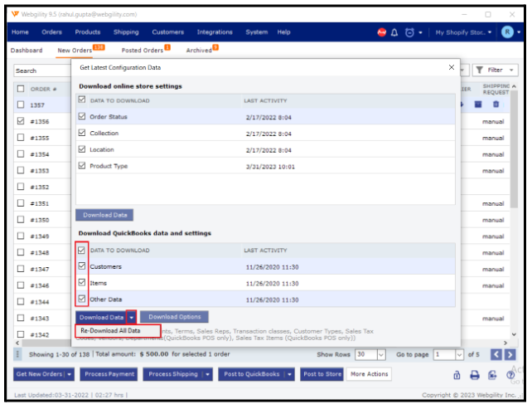Go to previous page arrow

point(496,354)
